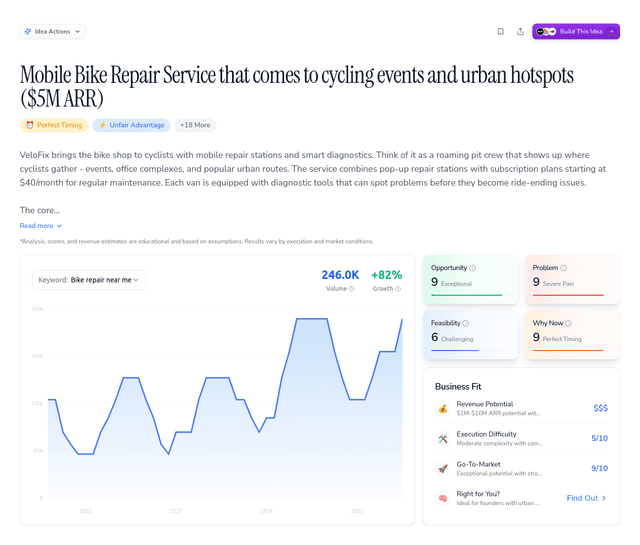Show the +18 More tags
The image size is (640, 545).
(x=195, y=125)
